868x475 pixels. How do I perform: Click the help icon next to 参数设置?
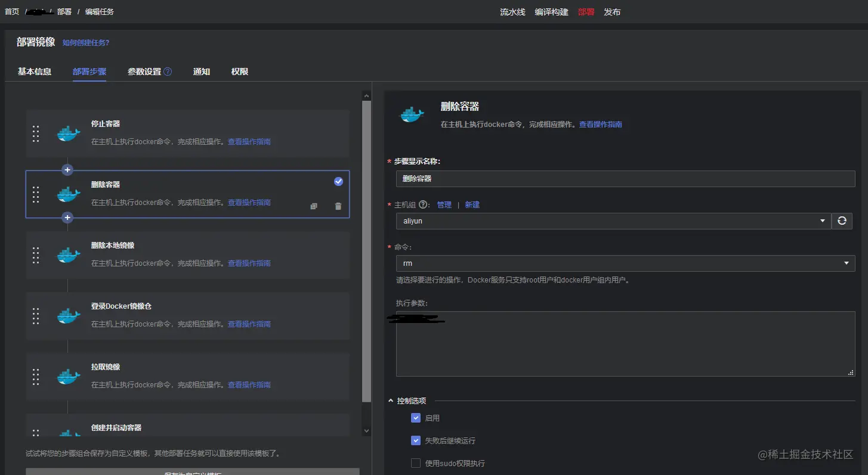168,72
